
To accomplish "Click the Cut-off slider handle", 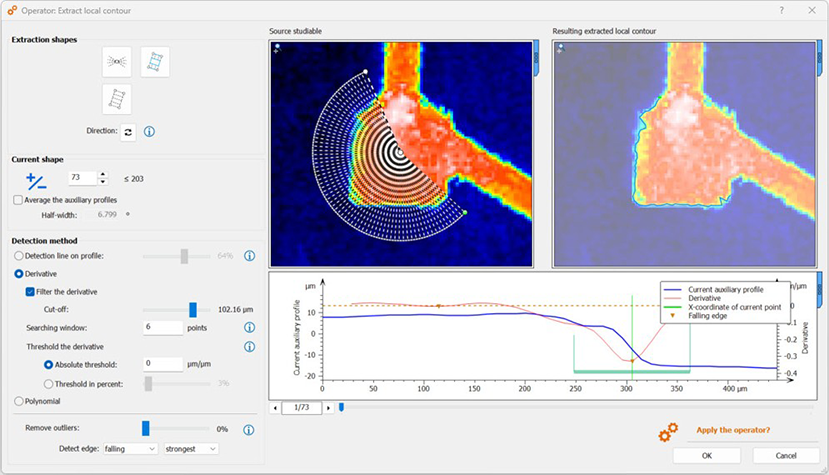I will [x=193, y=310].
